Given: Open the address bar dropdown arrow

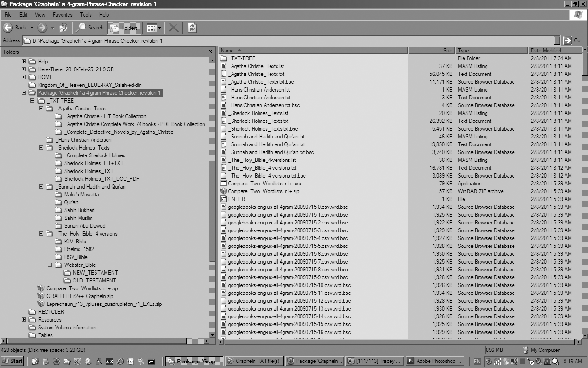Looking at the screenshot, I should click(x=557, y=40).
